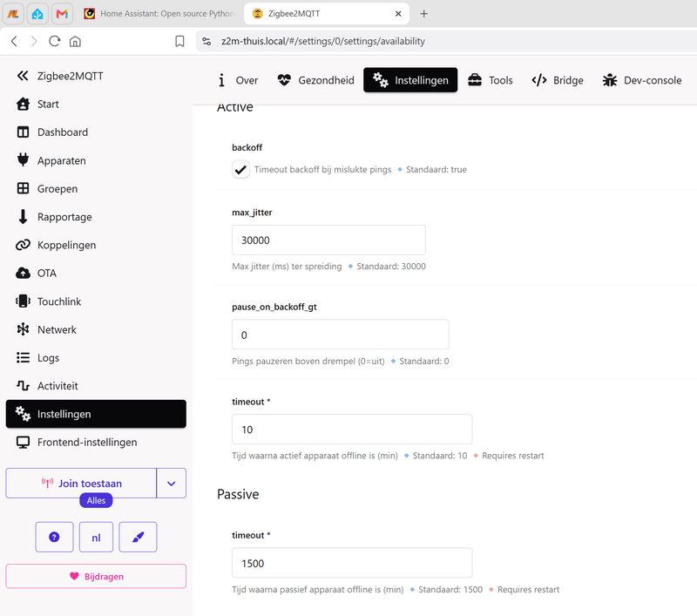Click the Join toestaan button

pos(81,483)
